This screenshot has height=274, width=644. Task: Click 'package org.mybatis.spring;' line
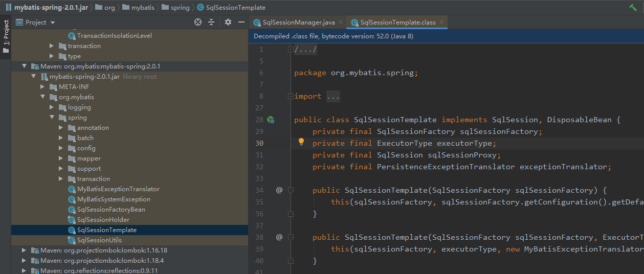tap(356, 73)
